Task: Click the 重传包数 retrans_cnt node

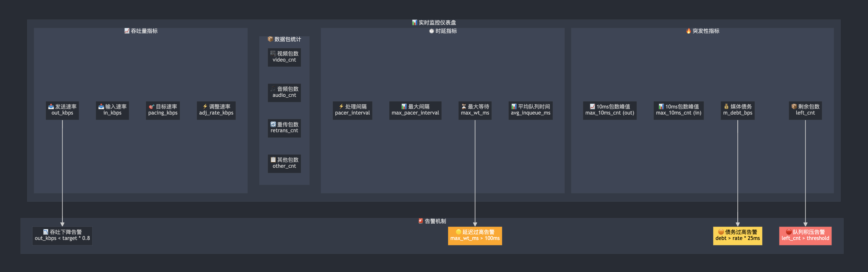Action: point(284,128)
